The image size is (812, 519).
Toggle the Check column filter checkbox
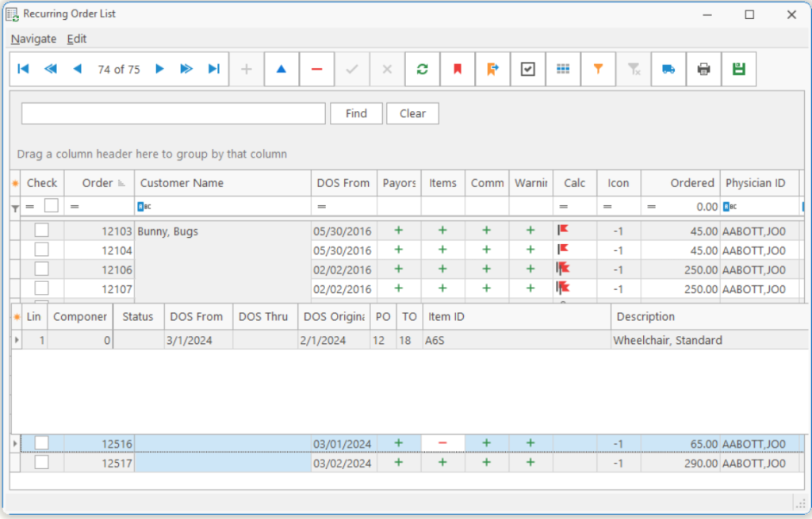(x=52, y=206)
